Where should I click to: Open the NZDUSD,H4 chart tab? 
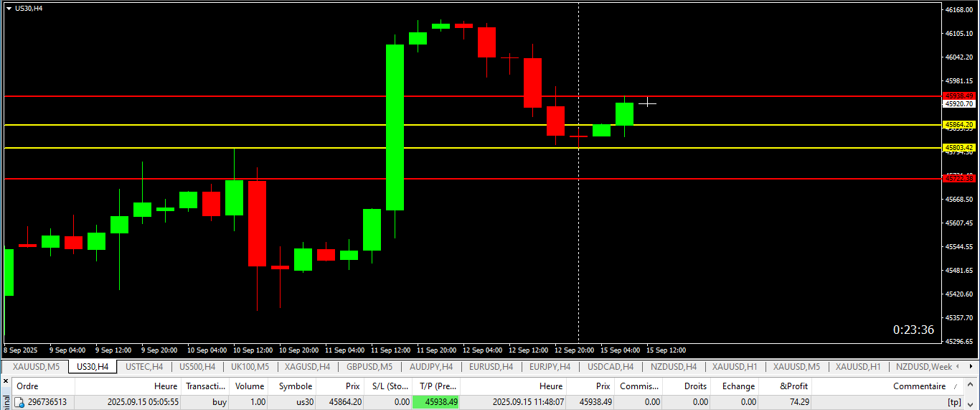673,367
